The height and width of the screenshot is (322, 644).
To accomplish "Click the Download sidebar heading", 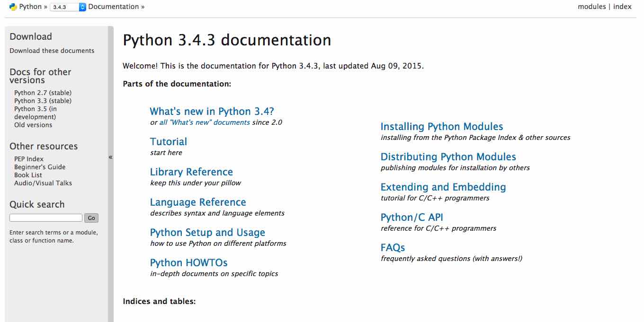I will 31,36.
